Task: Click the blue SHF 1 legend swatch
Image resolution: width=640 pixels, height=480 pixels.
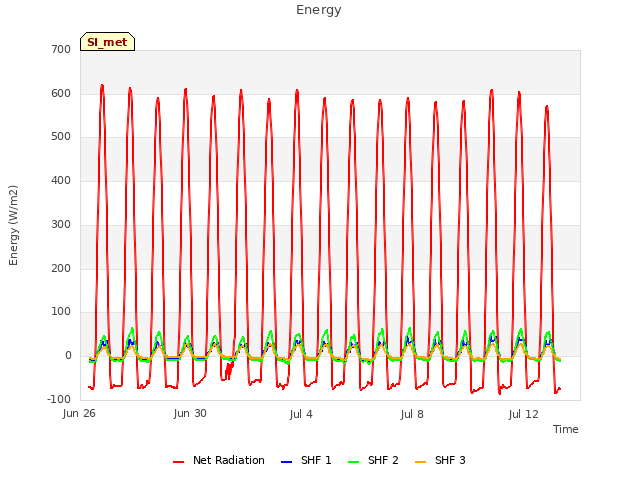Action: (287, 462)
